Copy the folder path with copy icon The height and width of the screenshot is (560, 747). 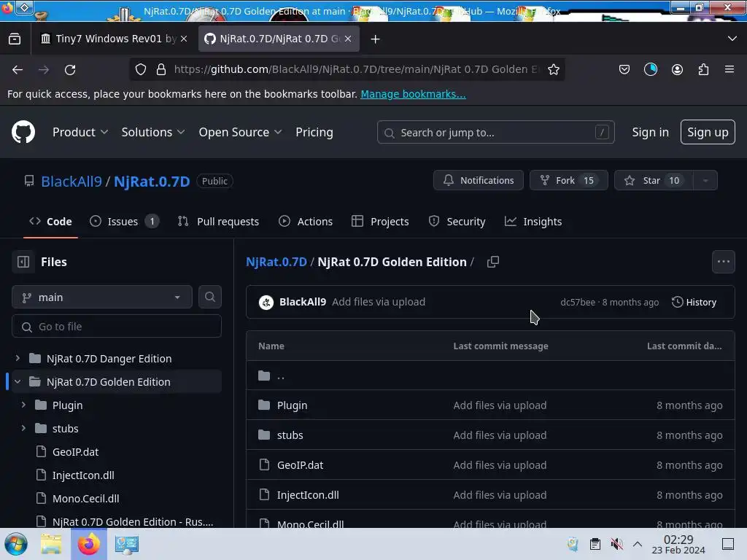pyautogui.click(x=493, y=262)
